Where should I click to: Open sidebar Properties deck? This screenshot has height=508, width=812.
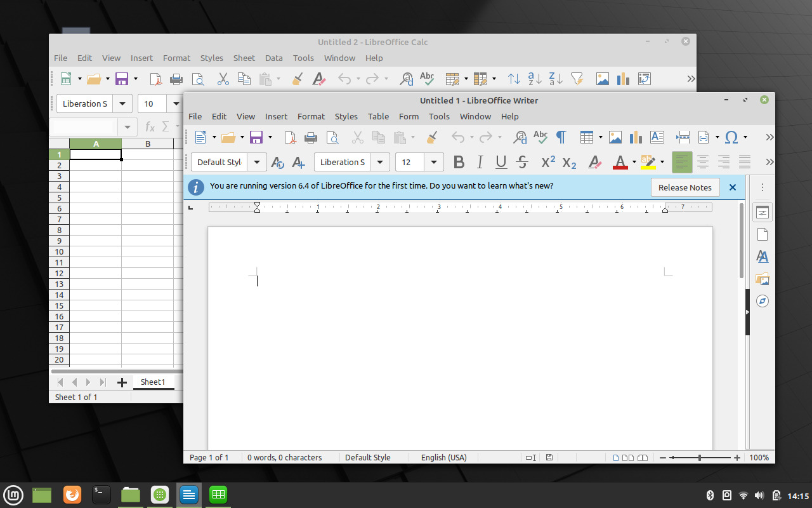pos(763,213)
